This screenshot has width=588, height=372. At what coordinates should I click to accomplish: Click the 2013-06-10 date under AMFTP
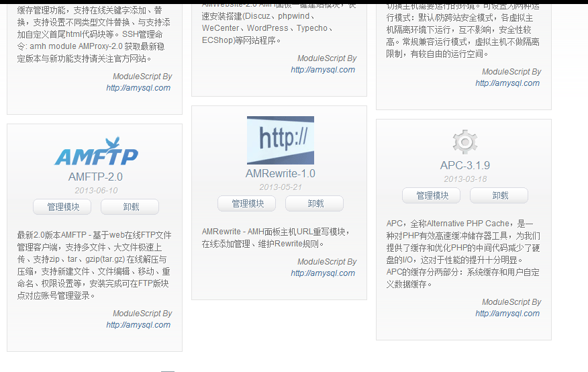point(95,190)
